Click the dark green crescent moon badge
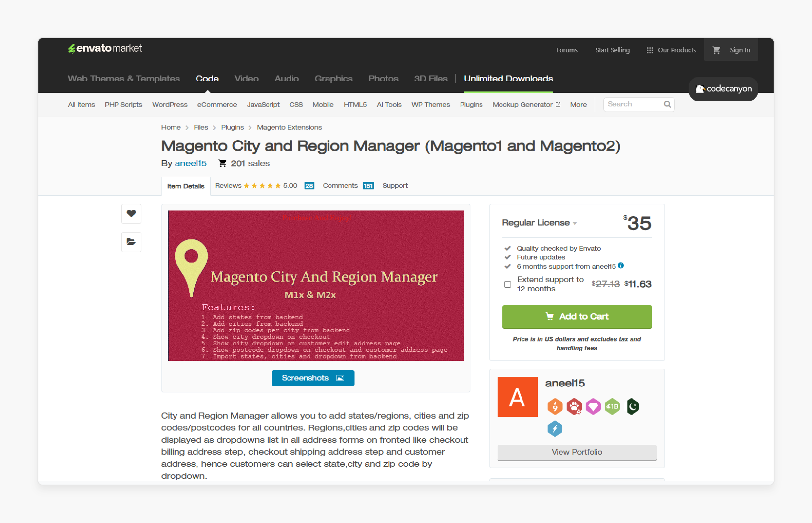The image size is (812, 523). (633, 406)
